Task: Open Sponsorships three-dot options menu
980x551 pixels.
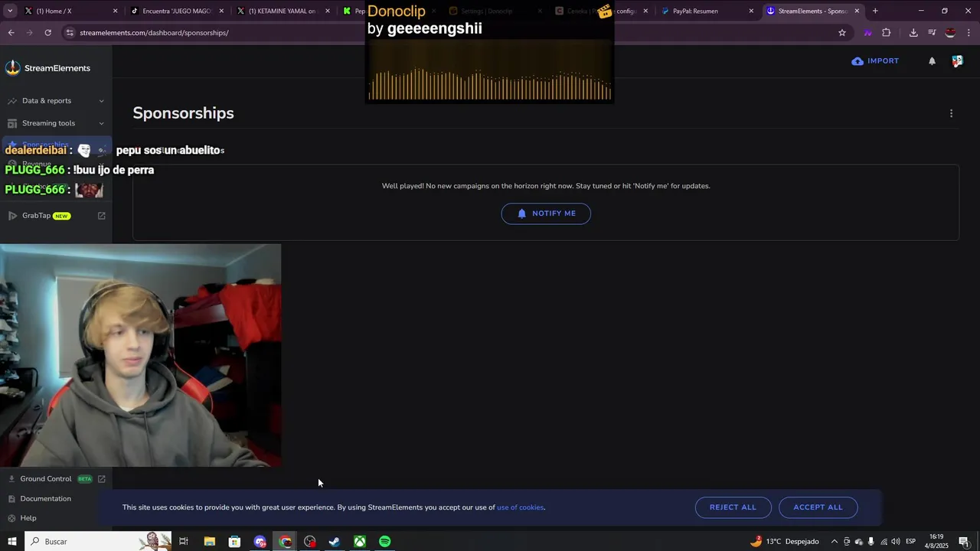Action: [951, 113]
